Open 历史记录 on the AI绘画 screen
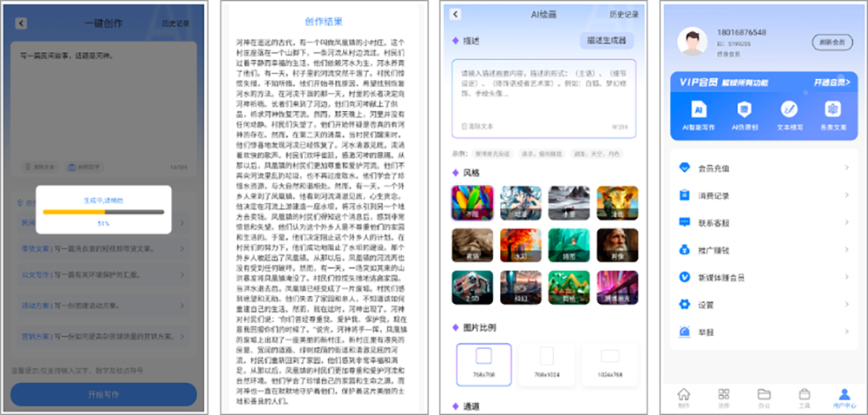 click(624, 15)
